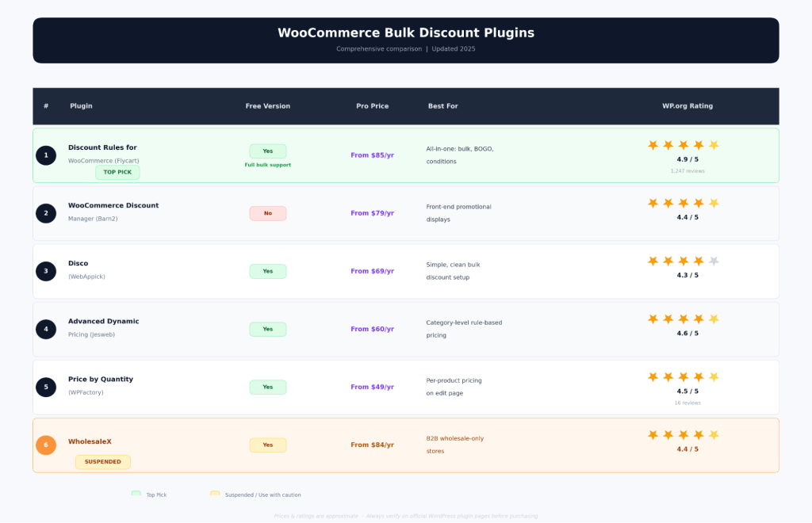Viewport: 812px width, 523px height.
Task: Click rank badge 4 next to Advanced Dynamic Pricing
Action: (46, 329)
